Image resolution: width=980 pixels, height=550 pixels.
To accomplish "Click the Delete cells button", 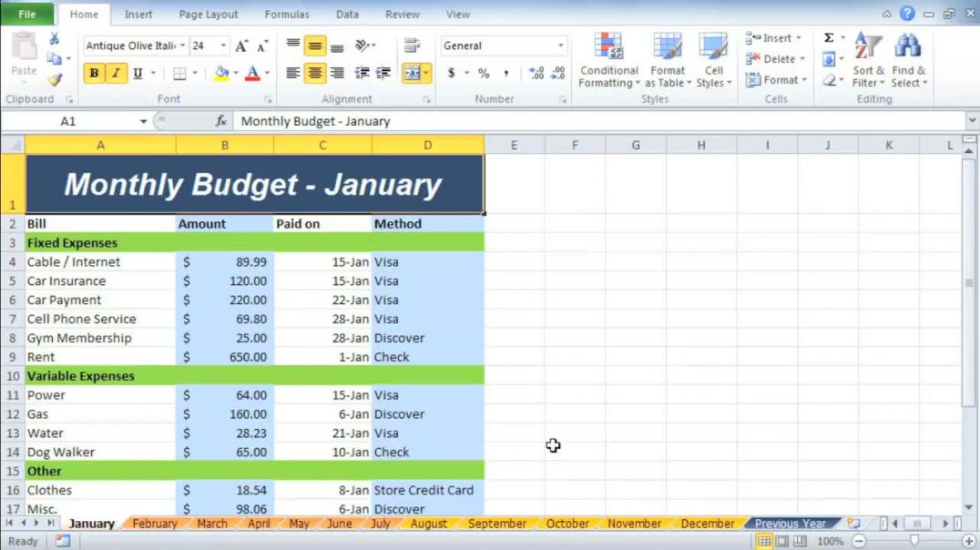I will (775, 59).
